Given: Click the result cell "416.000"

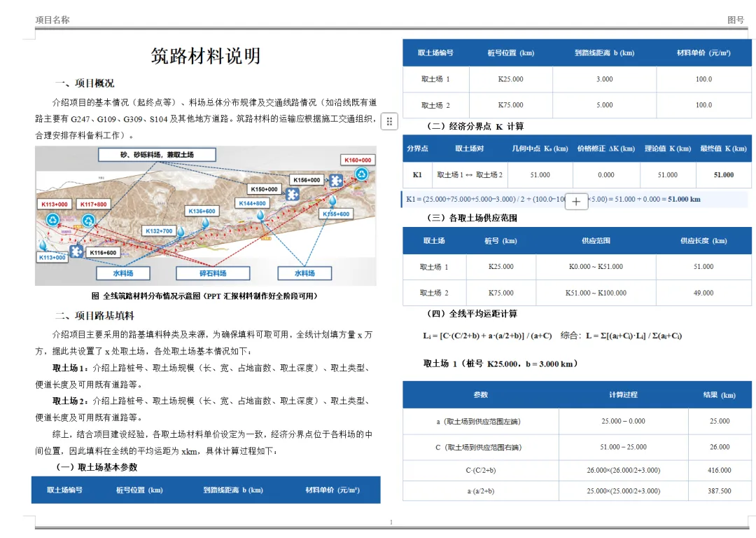Looking at the screenshot, I should click(x=720, y=470).
